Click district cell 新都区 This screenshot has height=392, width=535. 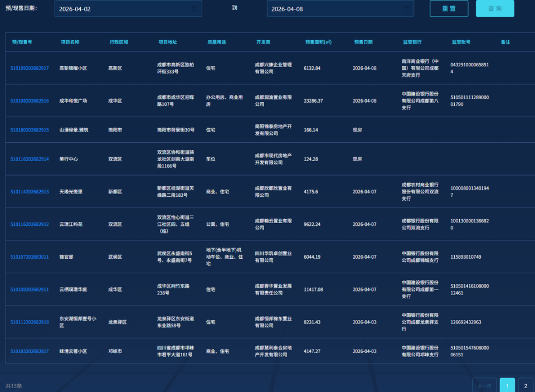(115, 192)
